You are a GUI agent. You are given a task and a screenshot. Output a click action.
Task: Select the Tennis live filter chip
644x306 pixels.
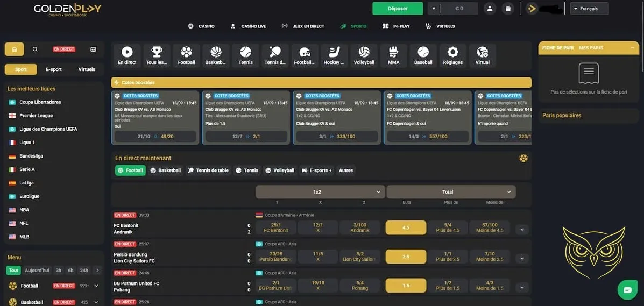(247, 170)
